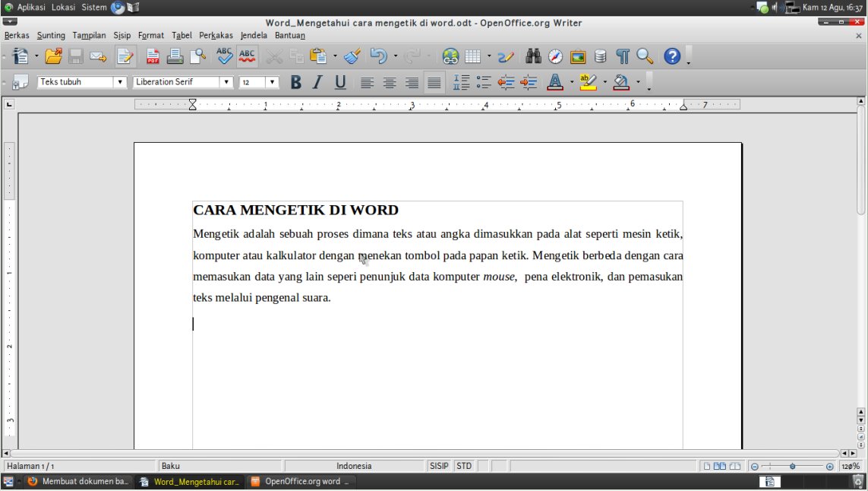Screen dimensions: 868x491
Task: Click the SISIP insert mode indicator
Action: [439, 466]
